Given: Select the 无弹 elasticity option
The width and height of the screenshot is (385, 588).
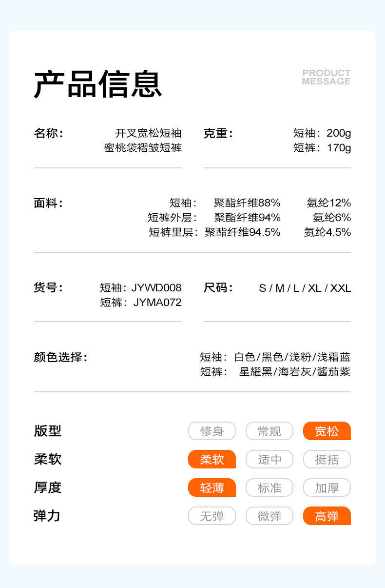Looking at the screenshot, I should tap(212, 516).
